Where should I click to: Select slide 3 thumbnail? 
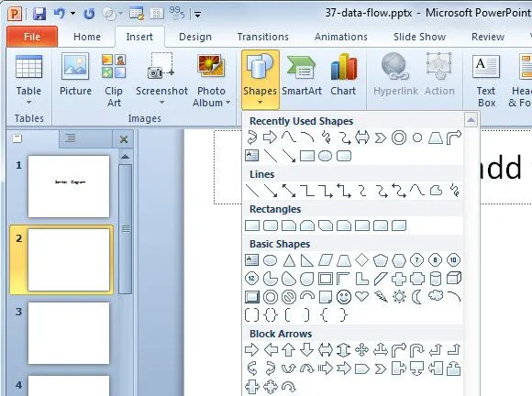pos(69,333)
